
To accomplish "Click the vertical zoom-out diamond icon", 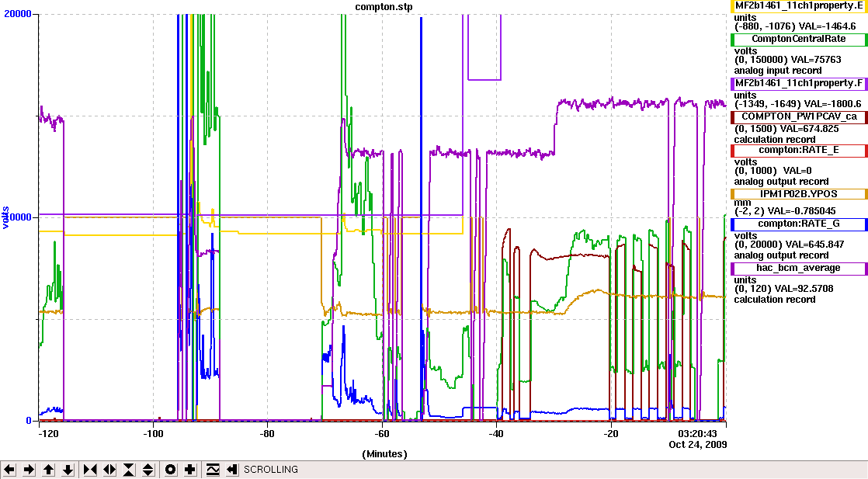I will click(148, 470).
